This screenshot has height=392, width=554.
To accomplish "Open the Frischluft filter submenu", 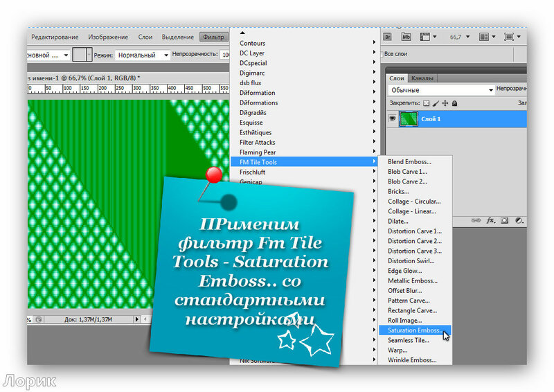I will pyautogui.click(x=304, y=172).
